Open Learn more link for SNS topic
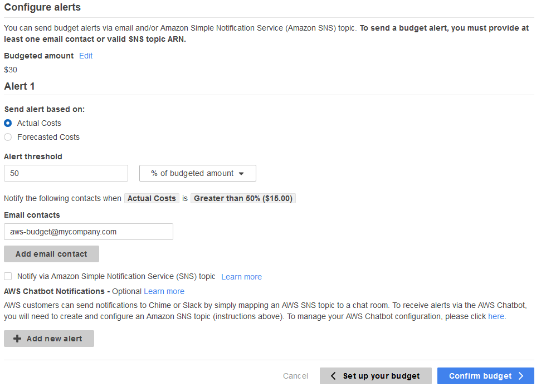Image resolution: width=546 pixels, height=392 pixels. 241,277
